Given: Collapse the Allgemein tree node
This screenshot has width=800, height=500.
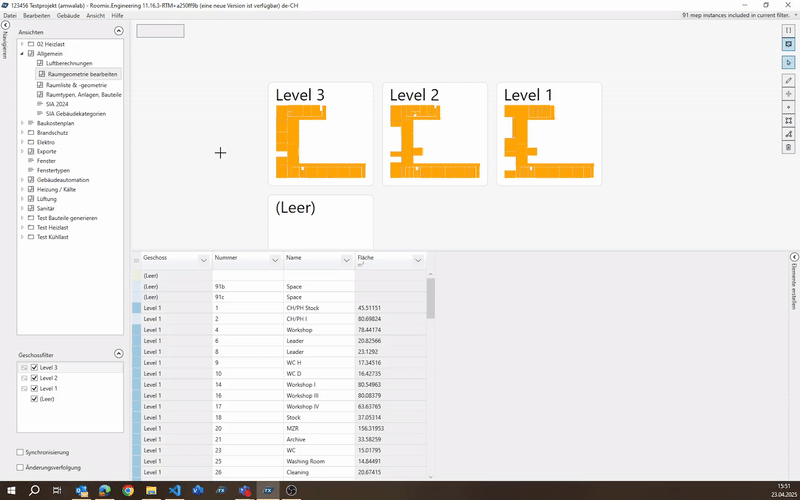Looking at the screenshot, I should (22, 54).
